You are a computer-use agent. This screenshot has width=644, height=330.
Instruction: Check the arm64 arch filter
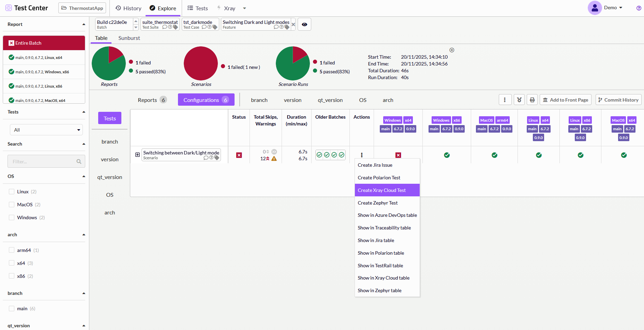point(12,250)
